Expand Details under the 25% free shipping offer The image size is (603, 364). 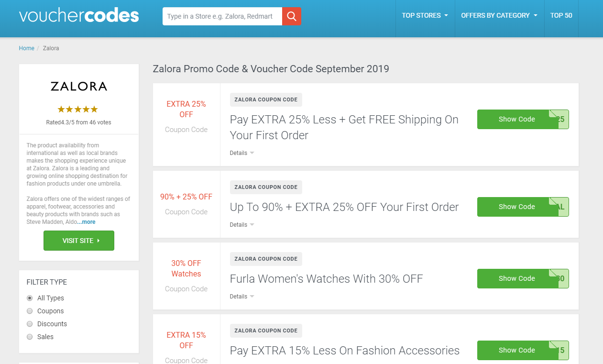[x=242, y=153]
